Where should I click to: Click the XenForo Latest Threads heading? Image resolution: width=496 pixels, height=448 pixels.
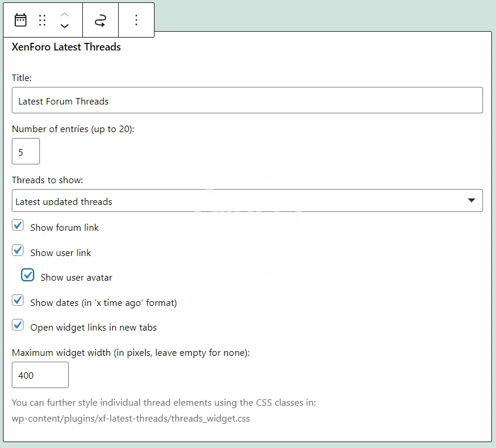click(66, 48)
